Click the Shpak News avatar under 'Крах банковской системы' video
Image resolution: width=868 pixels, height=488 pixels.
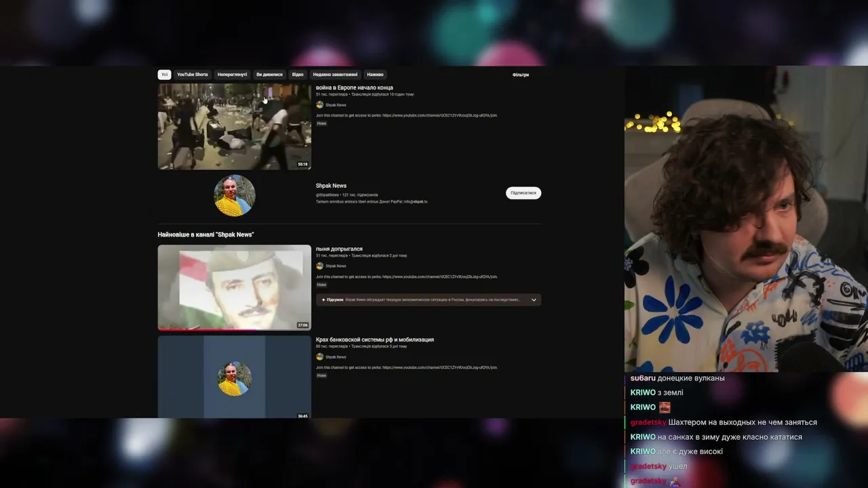pyautogui.click(x=319, y=357)
